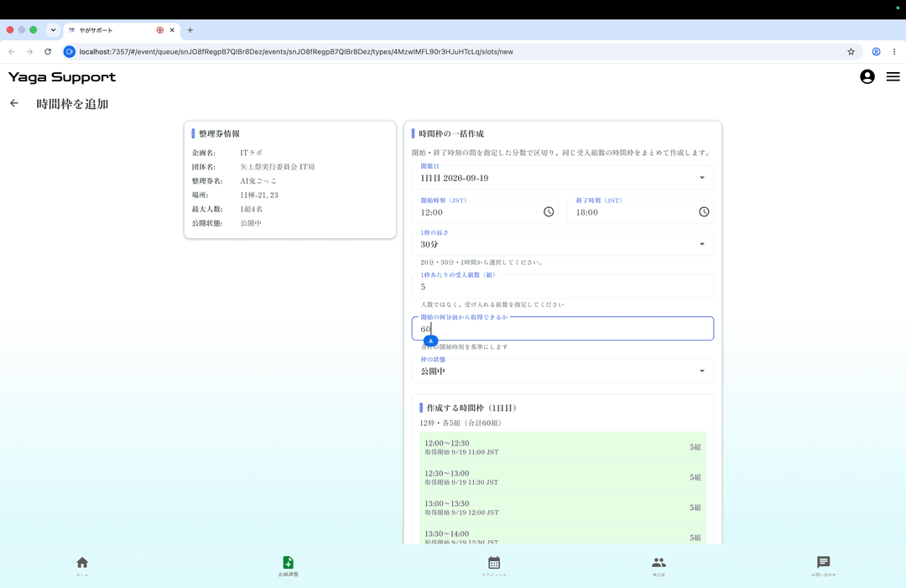Open the tab search chevron in Chrome
906x588 pixels.
(x=53, y=30)
